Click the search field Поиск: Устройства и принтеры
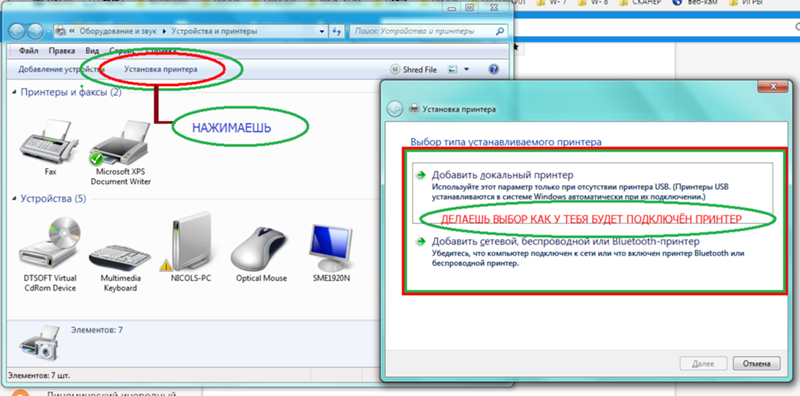The height and width of the screenshot is (396, 800). click(421, 31)
